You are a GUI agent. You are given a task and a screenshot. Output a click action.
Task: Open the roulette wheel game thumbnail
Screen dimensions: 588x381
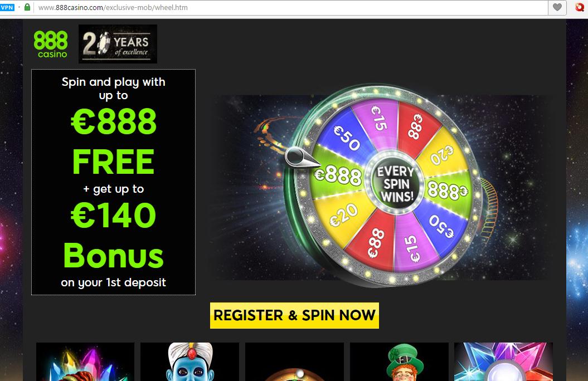coord(294,362)
